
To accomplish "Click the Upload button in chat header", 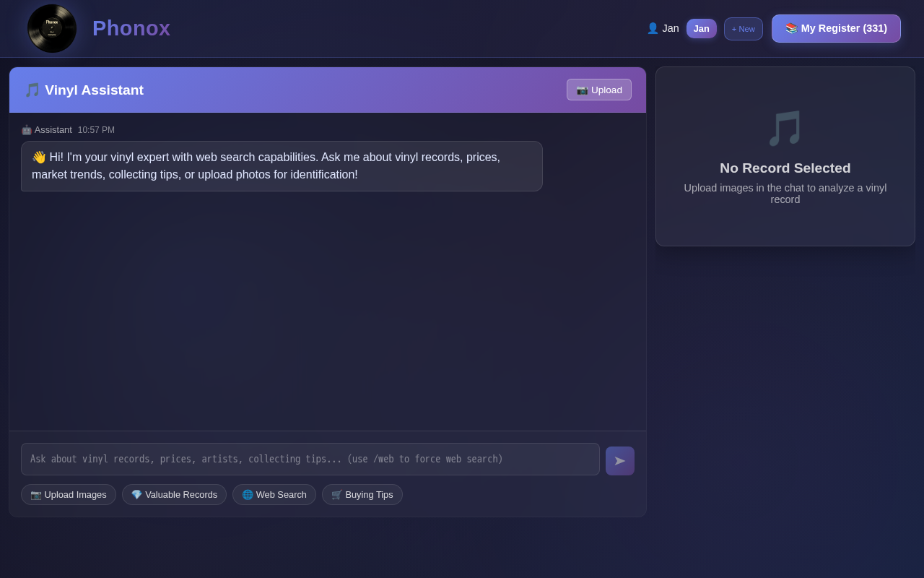I will [x=598, y=90].
